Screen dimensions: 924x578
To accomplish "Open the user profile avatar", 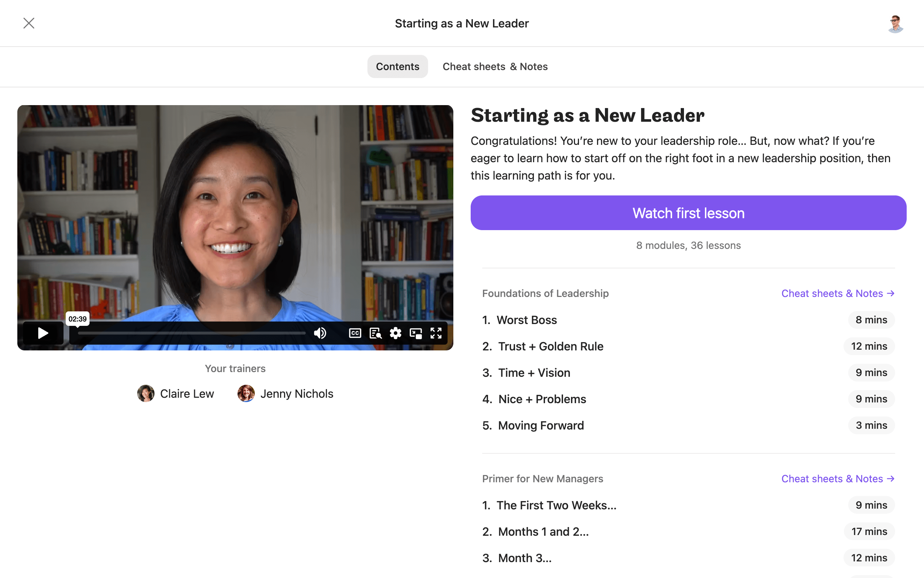I will 895,24.
